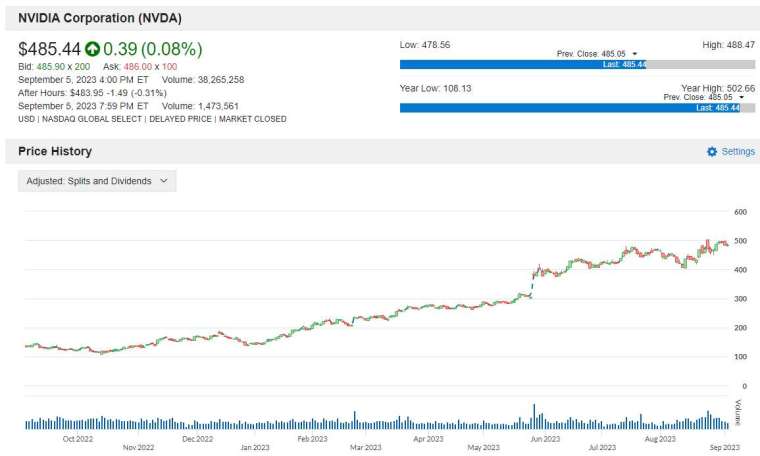
Task: Click the 0.39 (0.08%) change value
Action: pos(153,49)
